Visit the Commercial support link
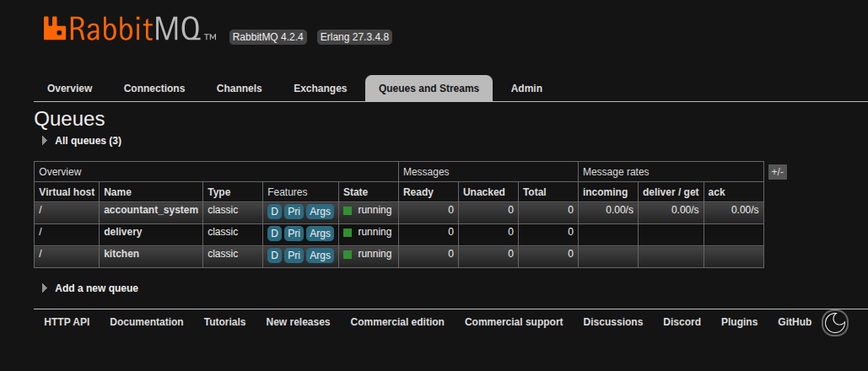 point(514,322)
